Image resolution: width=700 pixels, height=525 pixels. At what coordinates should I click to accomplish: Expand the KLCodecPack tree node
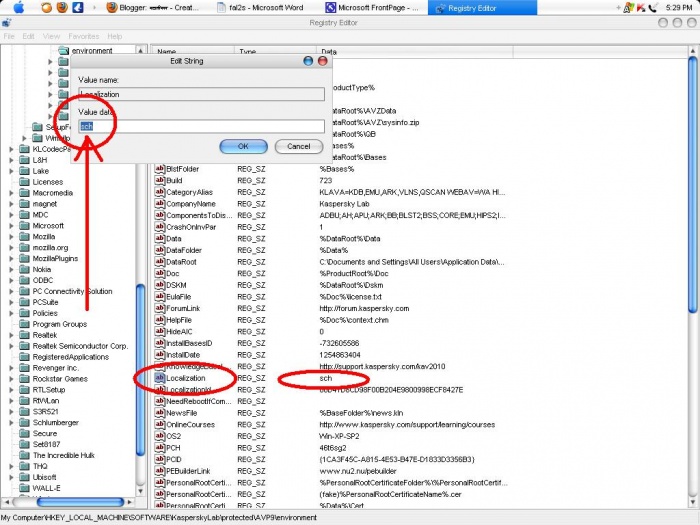12,149
